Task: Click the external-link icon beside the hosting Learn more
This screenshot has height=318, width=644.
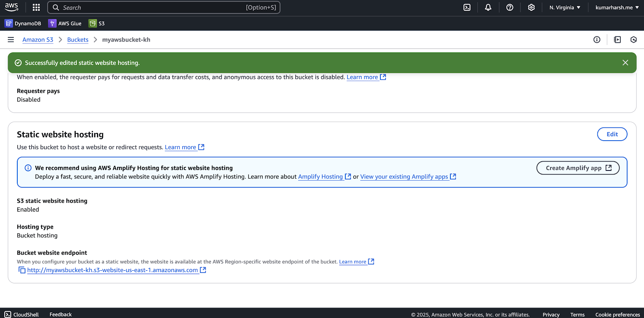Action: pyautogui.click(x=201, y=147)
